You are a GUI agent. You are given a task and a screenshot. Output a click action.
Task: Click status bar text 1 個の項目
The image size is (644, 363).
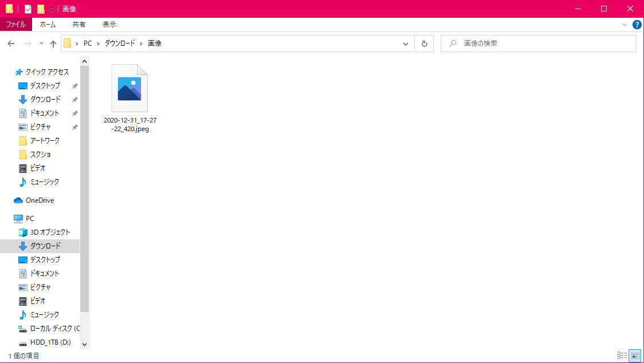[23, 356]
